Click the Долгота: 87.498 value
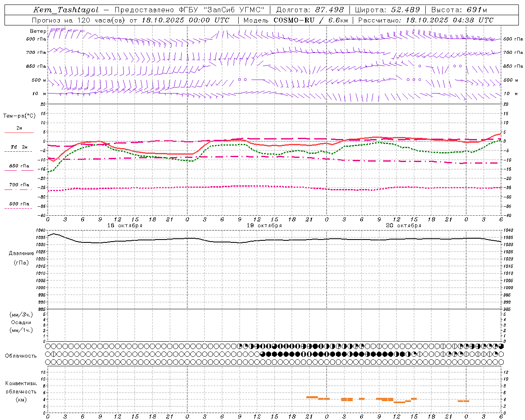525x420 pixels. click(310, 10)
